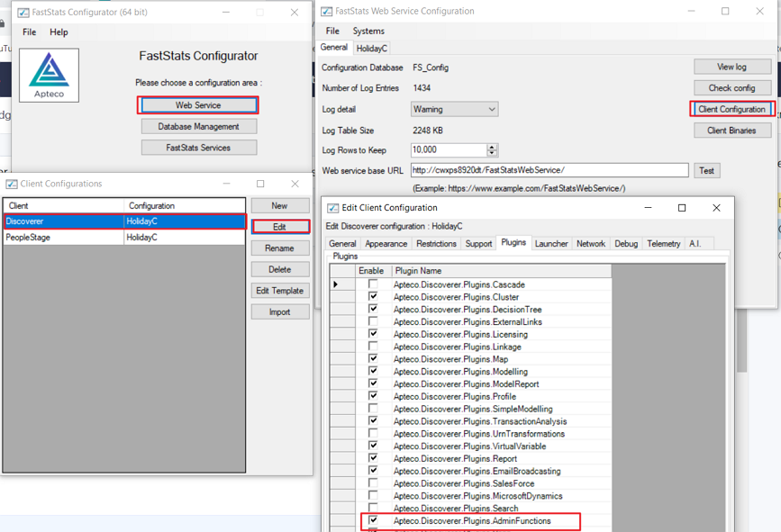Enable the Linkage plugin checkbox
The image size is (781, 532).
(373, 347)
